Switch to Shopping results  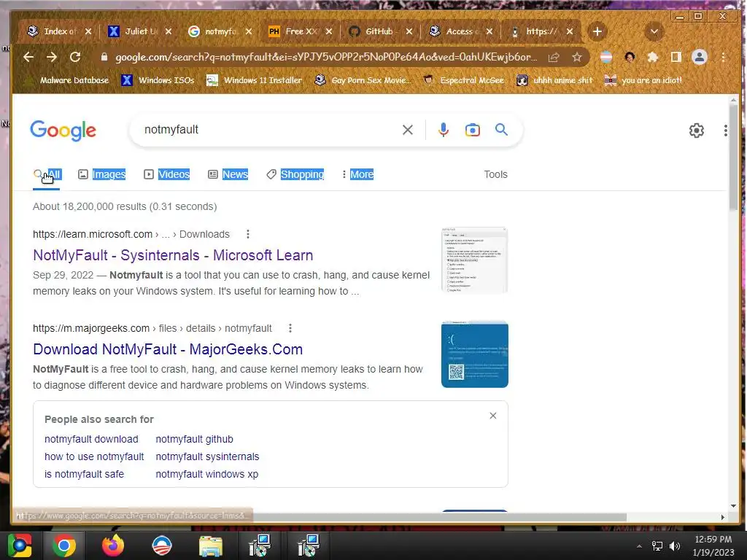point(295,175)
